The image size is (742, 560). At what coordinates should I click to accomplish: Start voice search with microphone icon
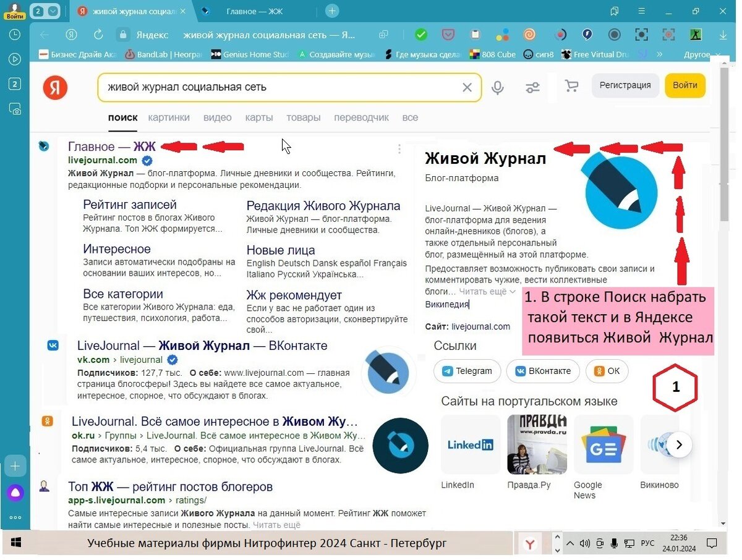(x=498, y=88)
